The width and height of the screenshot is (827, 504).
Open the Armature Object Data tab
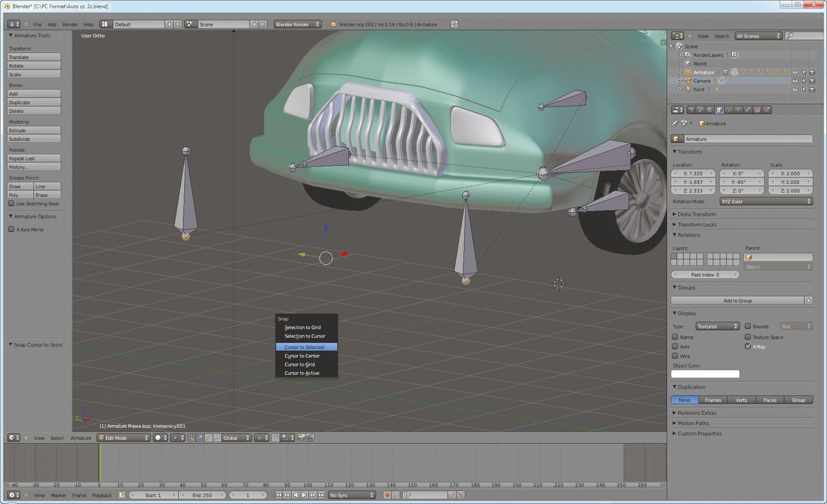tap(738, 110)
